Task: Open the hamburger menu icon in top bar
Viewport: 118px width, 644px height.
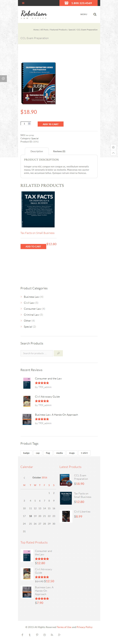Action: tap(23, 3)
